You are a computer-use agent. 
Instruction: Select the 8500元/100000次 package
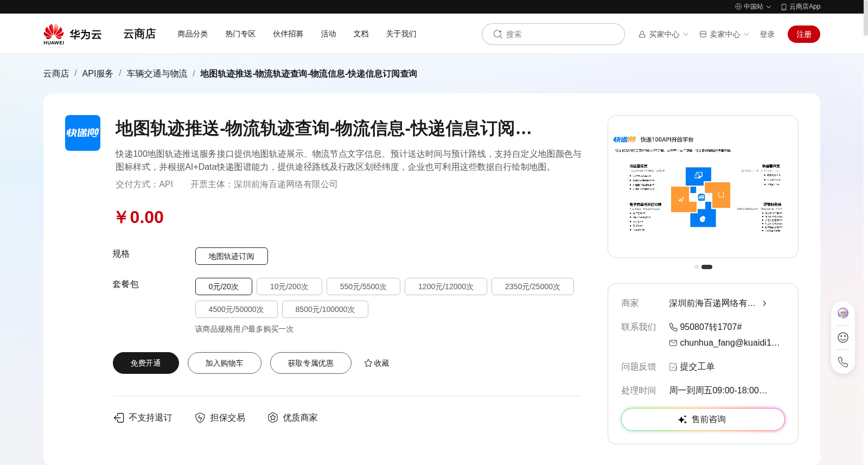[x=325, y=309]
